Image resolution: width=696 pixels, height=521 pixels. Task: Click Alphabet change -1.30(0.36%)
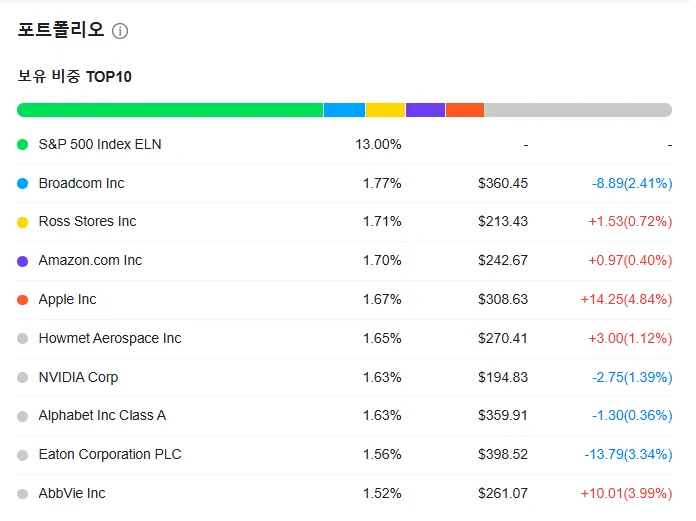[x=632, y=415]
